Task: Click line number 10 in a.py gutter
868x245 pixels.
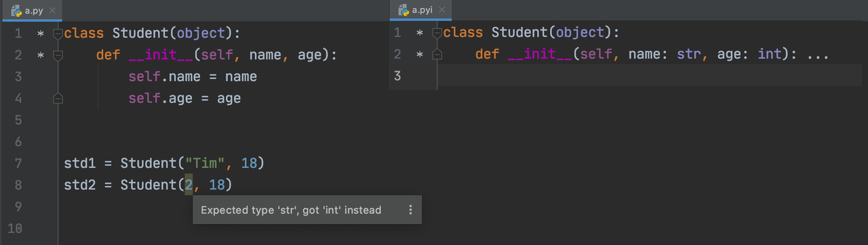Action: pyautogui.click(x=15, y=229)
